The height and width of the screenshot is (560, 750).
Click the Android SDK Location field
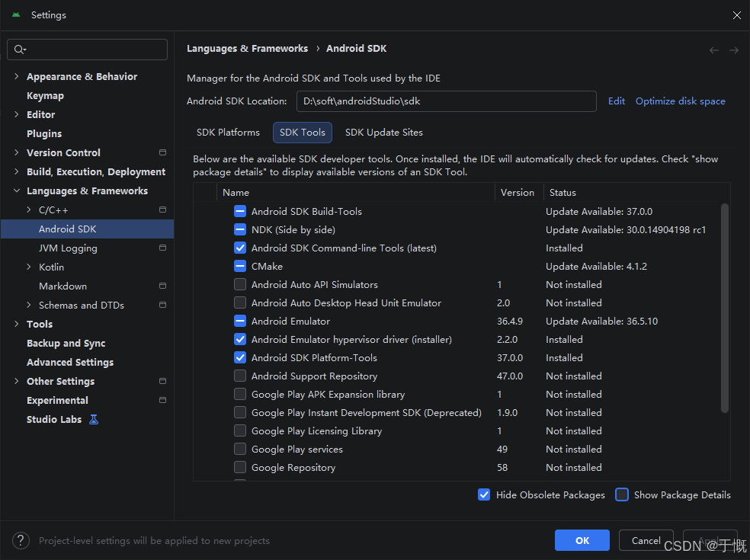[x=447, y=101]
